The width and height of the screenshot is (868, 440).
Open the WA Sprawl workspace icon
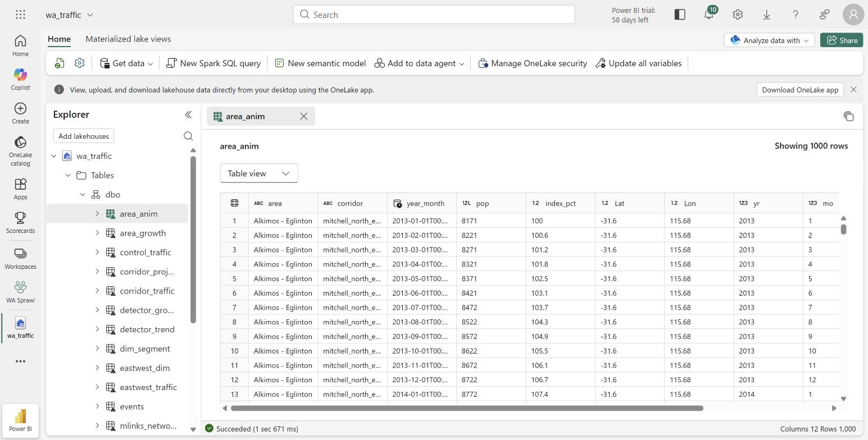(20, 292)
